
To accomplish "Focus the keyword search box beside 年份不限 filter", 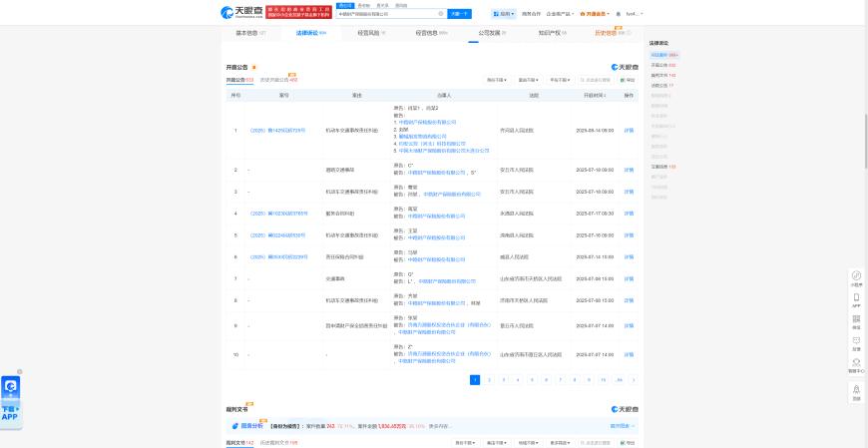I will pyautogui.click(x=596, y=80).
